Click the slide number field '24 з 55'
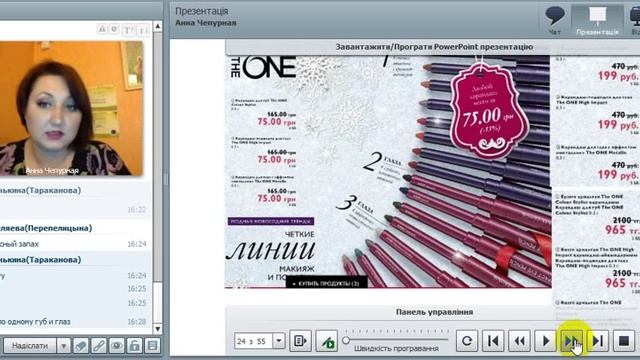This screenshot has width=640, height=360. (253, 340)
